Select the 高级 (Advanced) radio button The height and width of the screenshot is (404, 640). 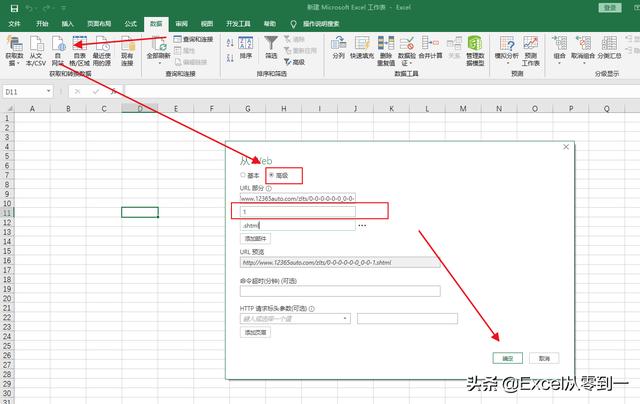point(271,175)
